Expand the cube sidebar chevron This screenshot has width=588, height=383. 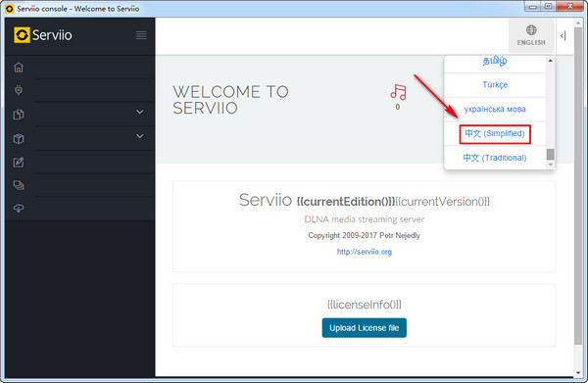coord(140,136)
